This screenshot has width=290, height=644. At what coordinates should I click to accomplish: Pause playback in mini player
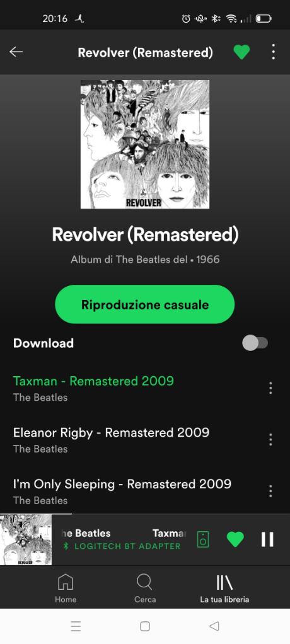click(267, 539)
